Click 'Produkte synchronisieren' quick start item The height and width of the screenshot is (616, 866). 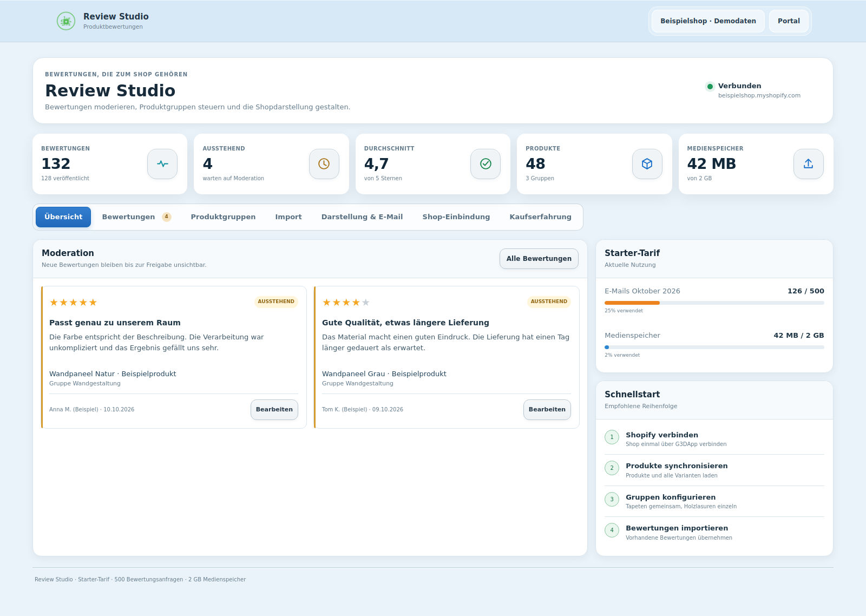[714, 470]
